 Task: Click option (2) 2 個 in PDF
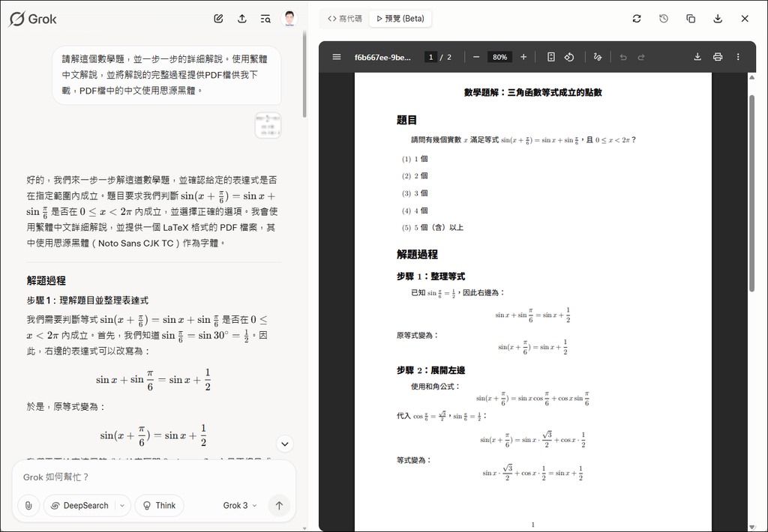[x=415, y=175]
